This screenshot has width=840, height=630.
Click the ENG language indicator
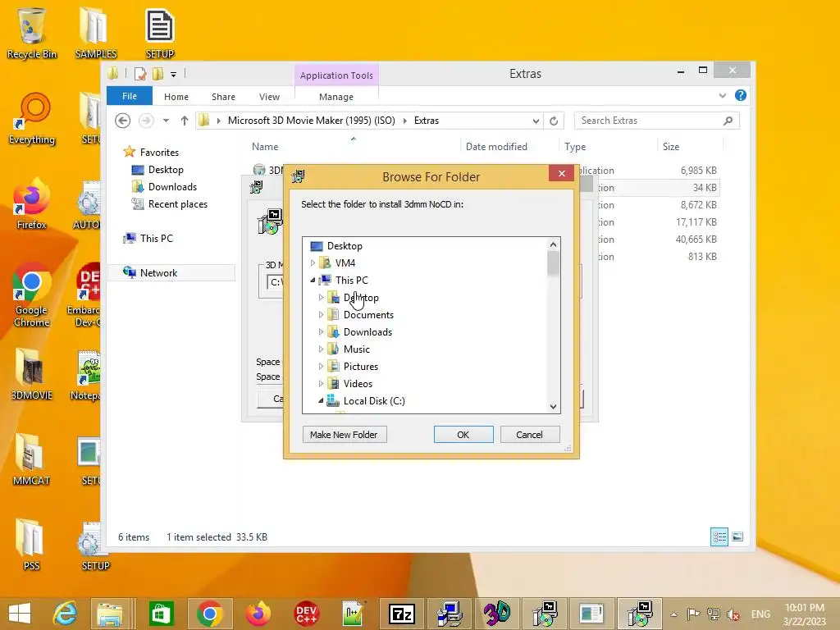click(x=760, y=614)
